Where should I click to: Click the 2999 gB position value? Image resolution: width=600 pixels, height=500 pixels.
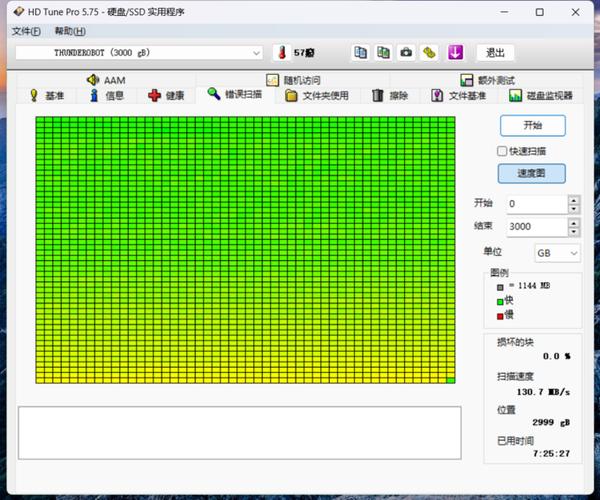coord(551,422)
